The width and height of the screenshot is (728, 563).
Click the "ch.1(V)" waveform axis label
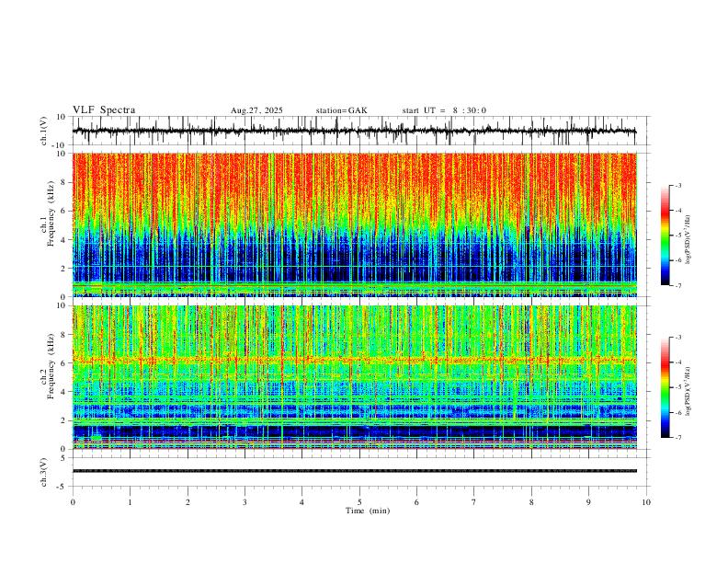[x=44, y=131]
